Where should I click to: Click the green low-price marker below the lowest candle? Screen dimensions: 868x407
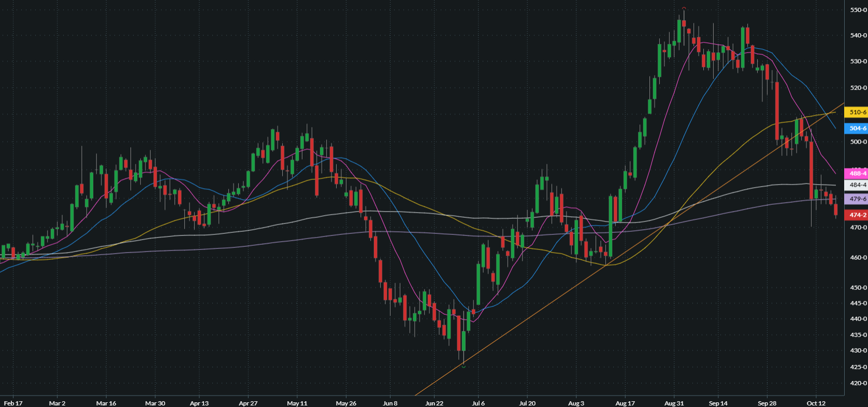[463, 367]
